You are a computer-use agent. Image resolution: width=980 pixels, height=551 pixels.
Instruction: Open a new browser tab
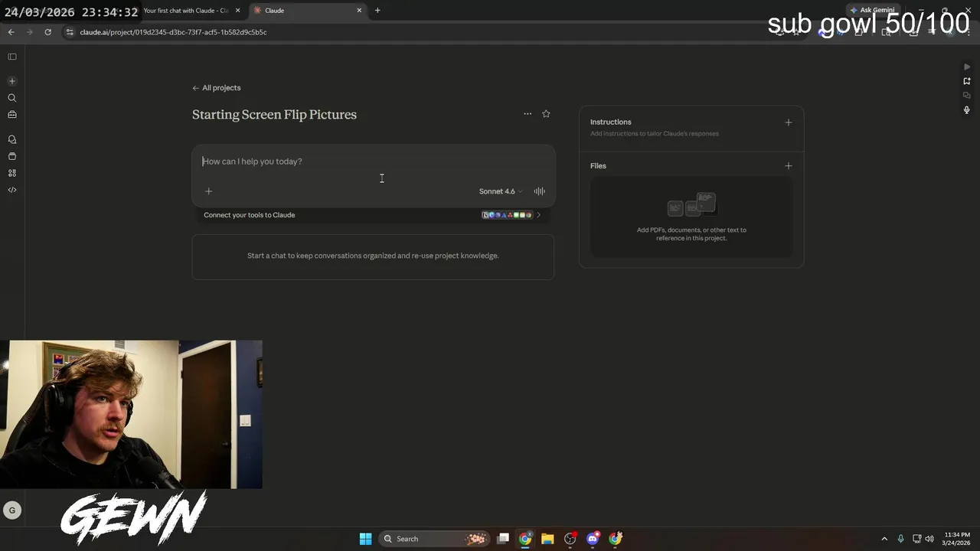[377, 11]
